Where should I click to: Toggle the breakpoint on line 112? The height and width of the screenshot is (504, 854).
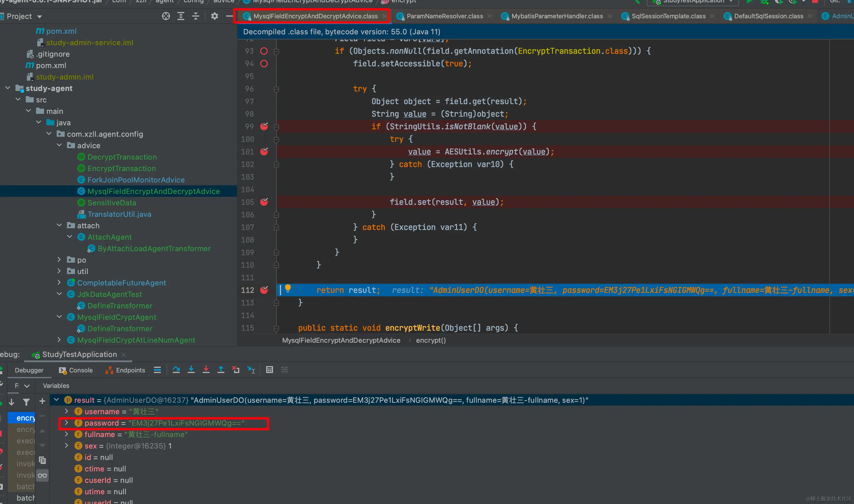pos(264,290)
